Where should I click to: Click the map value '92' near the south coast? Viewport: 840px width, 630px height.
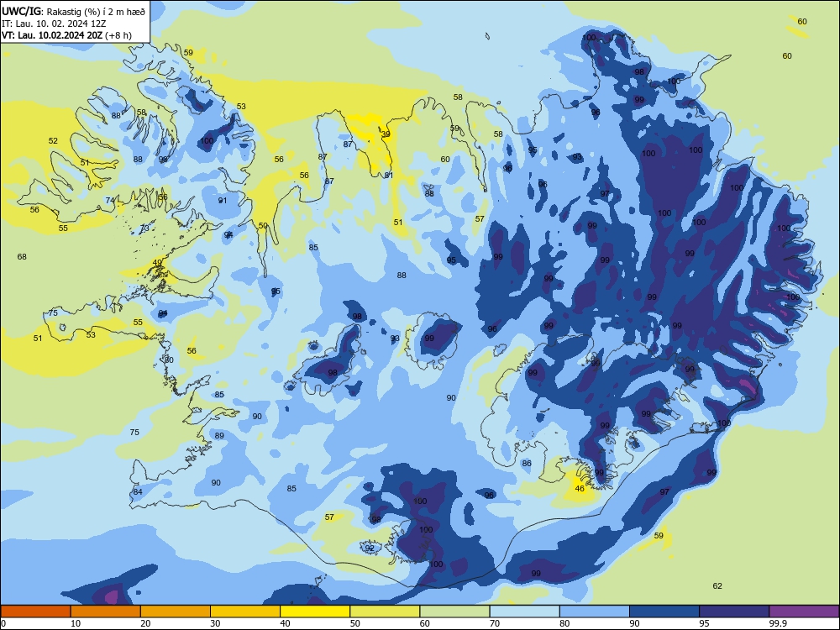[x=370, y=548]
